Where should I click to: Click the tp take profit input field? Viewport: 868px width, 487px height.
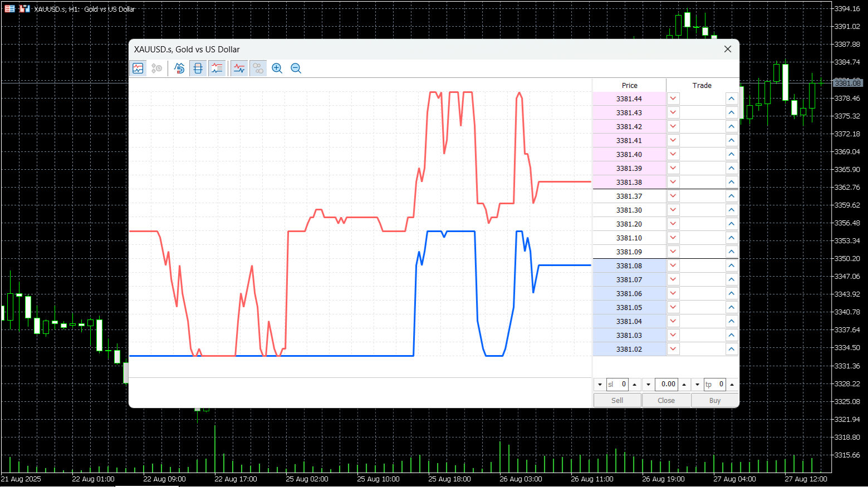pyautogui.click(x=715, y=385)
